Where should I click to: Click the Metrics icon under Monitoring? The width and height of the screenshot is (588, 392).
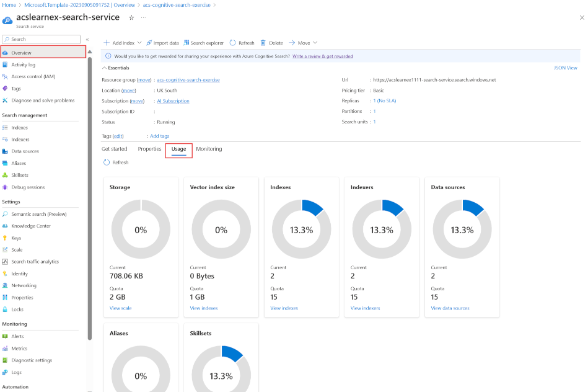[x=5, y=349]
